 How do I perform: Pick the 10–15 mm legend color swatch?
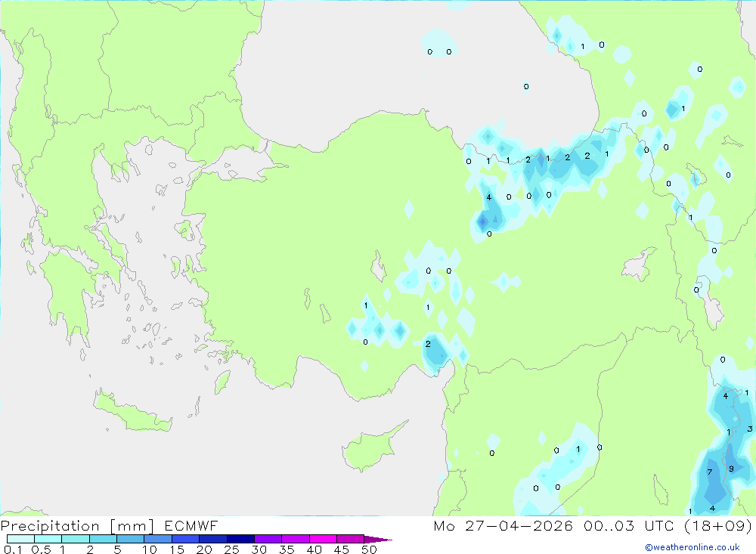(x=158, y=539)
